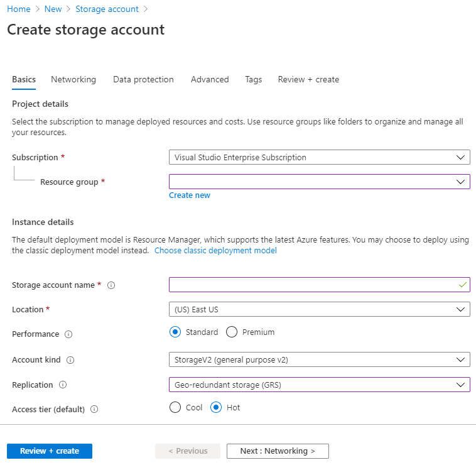Switch to the Networking tab
Image resolution: width=476 pixels, height=465 pixels.
tap(73, 80)
